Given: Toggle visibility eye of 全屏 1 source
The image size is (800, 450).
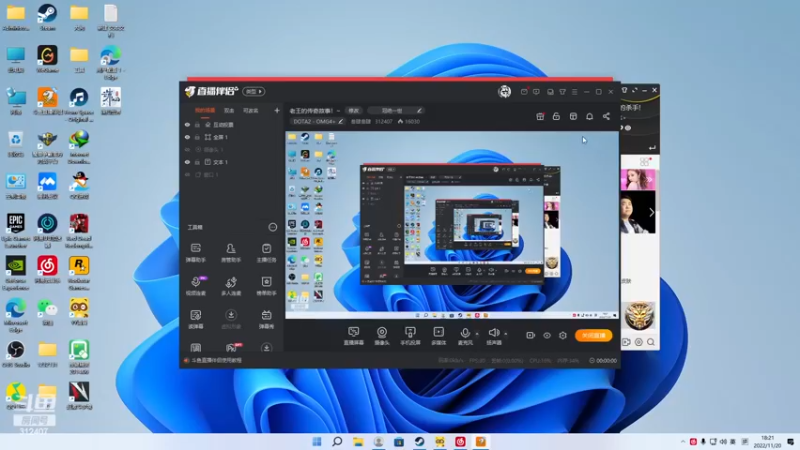Looking at the screenshot, I should 187,137.
